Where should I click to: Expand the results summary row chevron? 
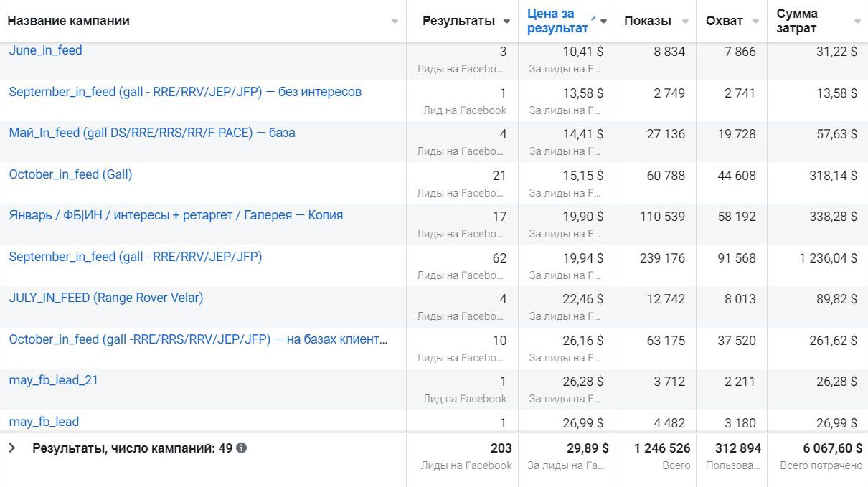pyautogui.click(x=12, y=448)
